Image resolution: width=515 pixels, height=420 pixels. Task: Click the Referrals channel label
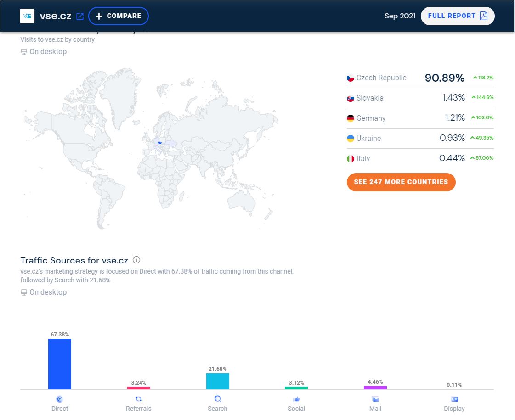pos(139,409)
